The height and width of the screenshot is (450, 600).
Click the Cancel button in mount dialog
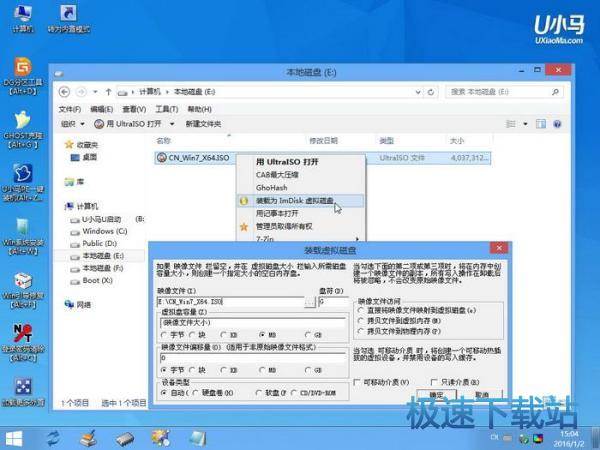pyautogui.click(x=482, y=395)
